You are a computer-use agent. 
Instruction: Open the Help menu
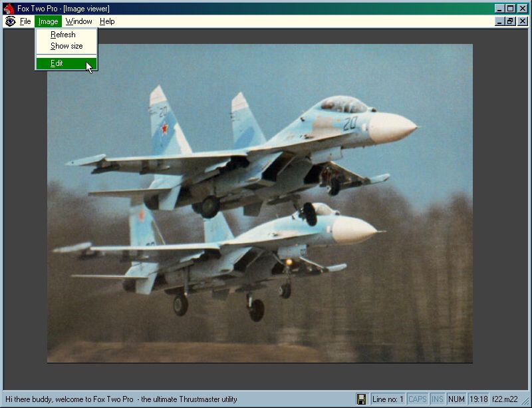(x=107, y=21)
